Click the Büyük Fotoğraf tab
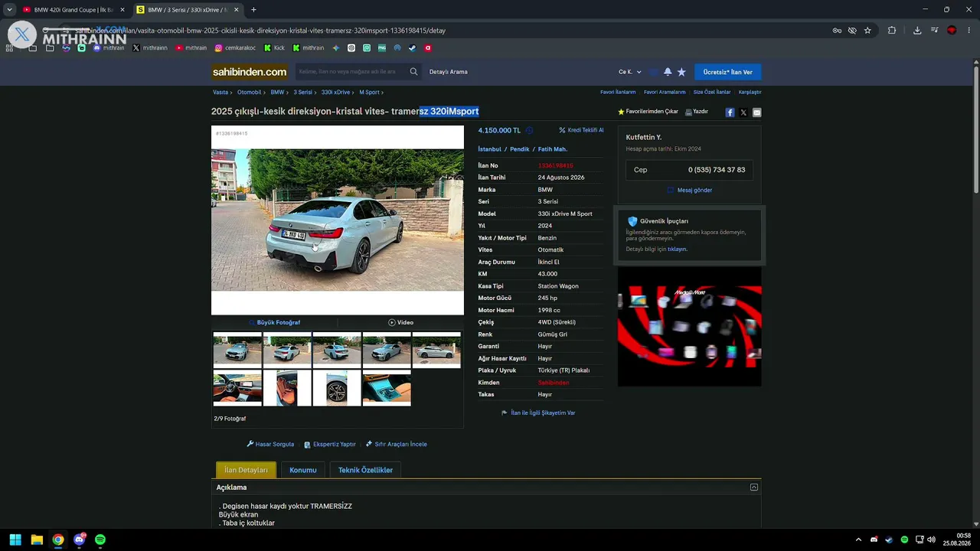 274,322
